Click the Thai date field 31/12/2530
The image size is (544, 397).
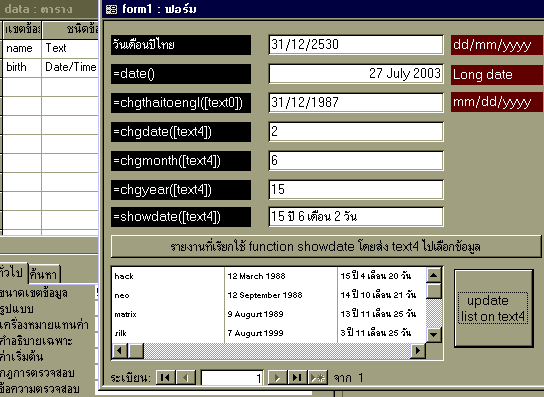click(x=356, y=44)
